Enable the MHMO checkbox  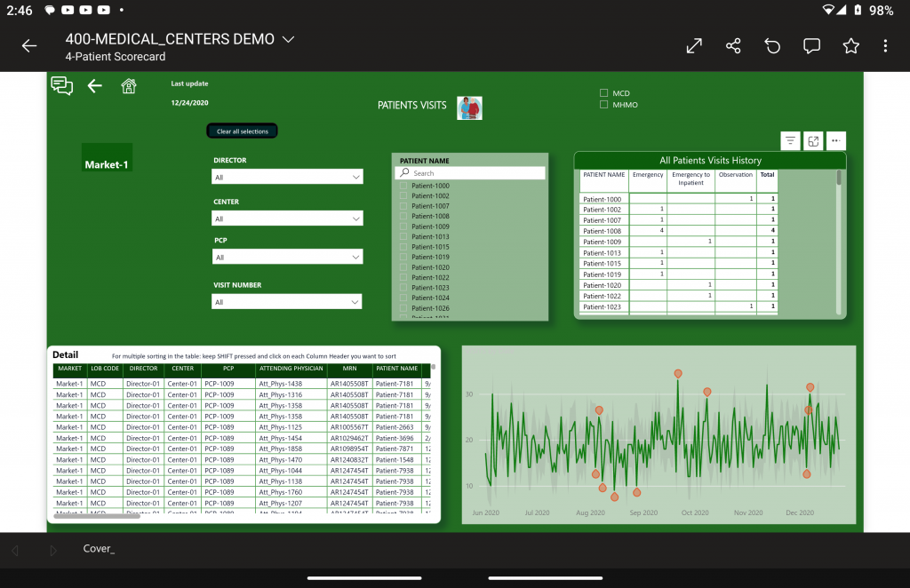click(x=604, y=105)
